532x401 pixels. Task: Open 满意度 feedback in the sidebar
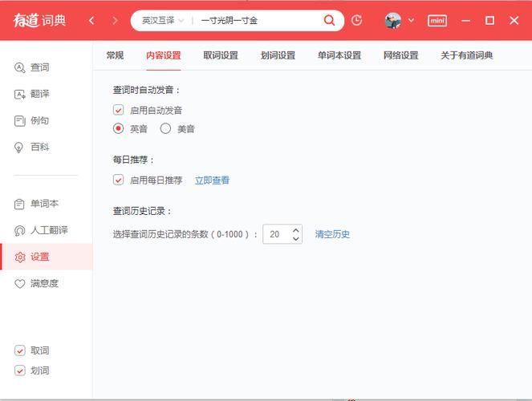click(x=36, y=283)
